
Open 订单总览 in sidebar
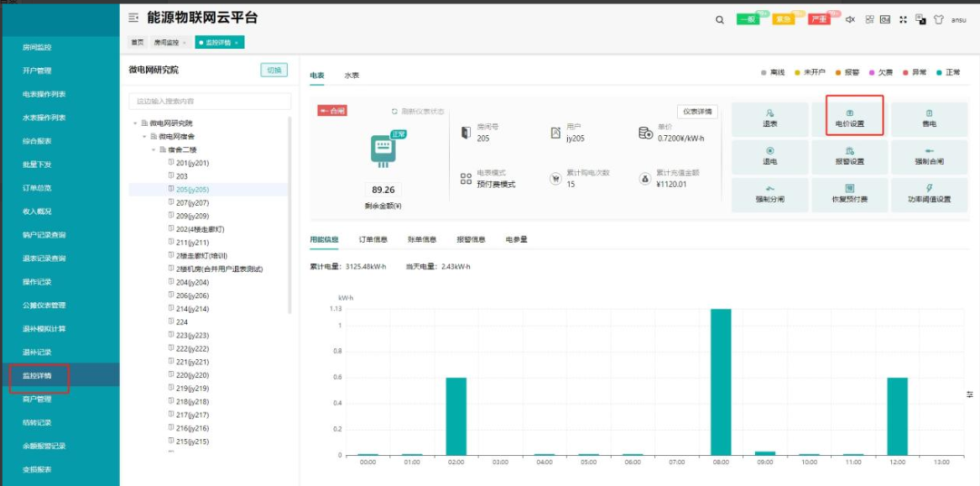37,188
